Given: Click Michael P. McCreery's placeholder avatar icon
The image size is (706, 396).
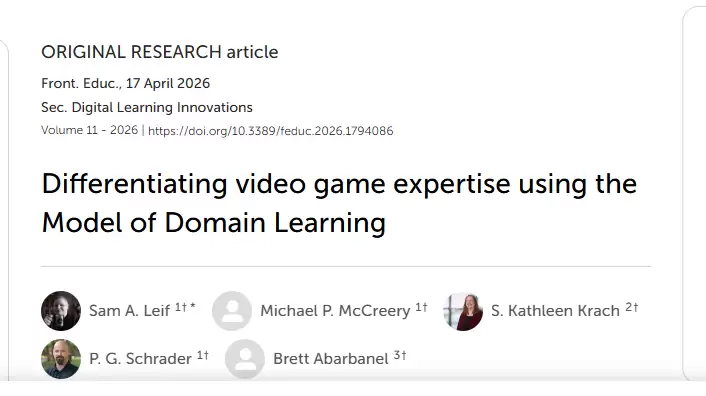Looking at the screenshot, I should (x=232, y=311).
